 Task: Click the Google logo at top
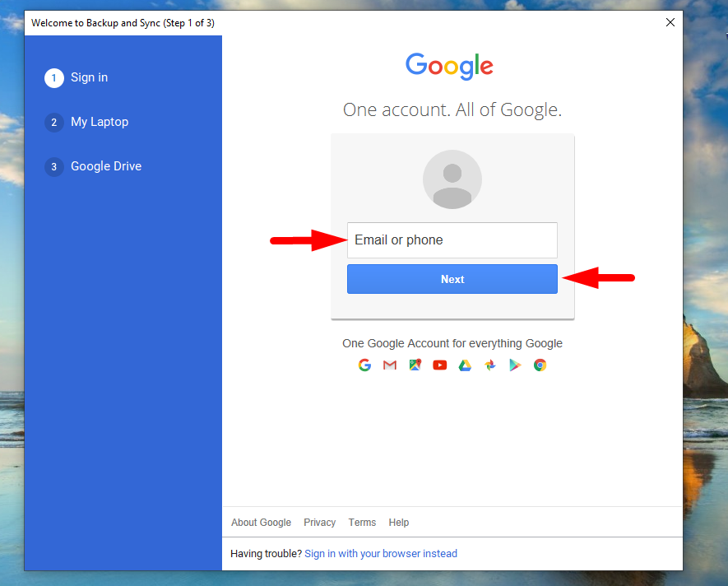click(x=449, y=66)
